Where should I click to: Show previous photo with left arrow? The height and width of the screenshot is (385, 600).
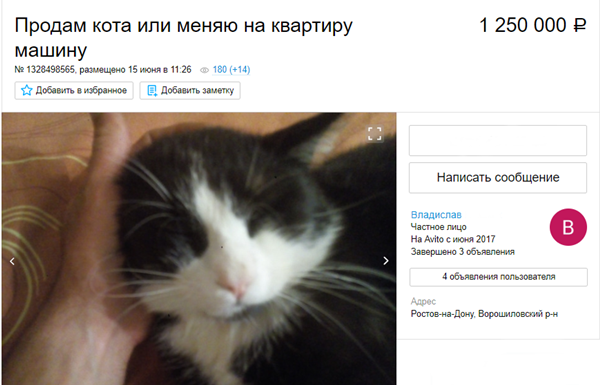(12, 261)
